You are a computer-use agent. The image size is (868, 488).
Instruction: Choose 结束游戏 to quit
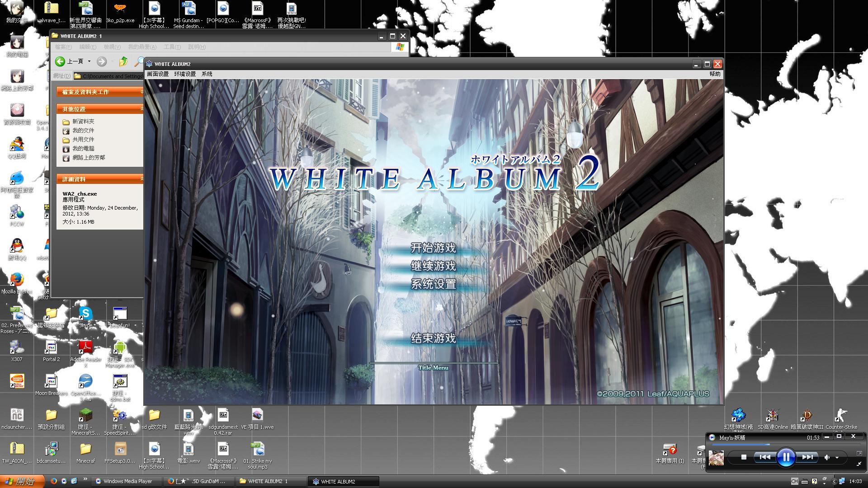coord(433,338)
